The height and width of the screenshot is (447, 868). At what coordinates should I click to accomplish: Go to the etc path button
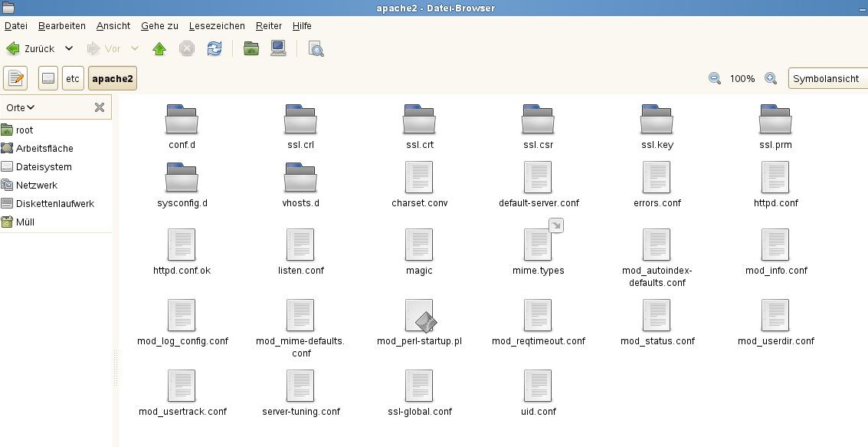tap(73, 78)
